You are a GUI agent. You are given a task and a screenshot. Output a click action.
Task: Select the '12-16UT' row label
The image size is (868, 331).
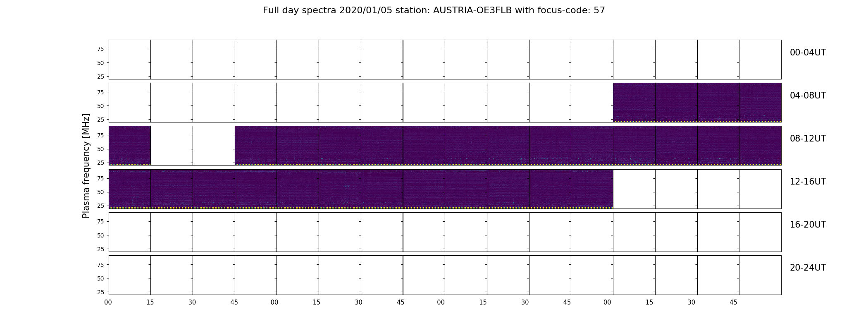808,182
